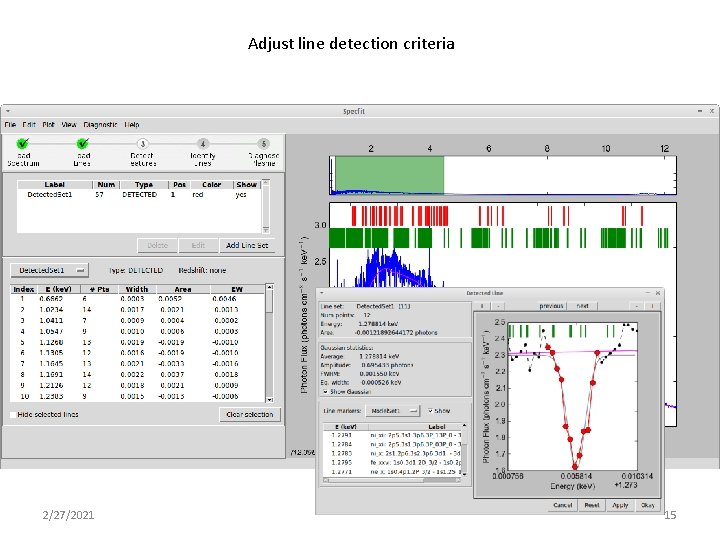This screenshot has width=720, height=540.
Task: Click the detected lines table vertical scrollbar thumb
Action: pyautogui.click(x=270, y=302)
